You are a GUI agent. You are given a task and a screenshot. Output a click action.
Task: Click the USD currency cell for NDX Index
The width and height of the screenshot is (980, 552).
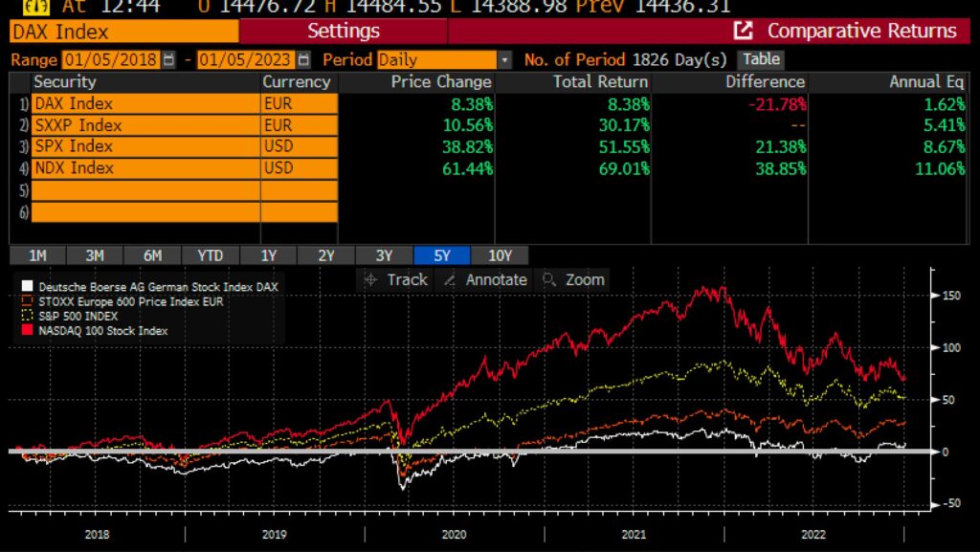click(300, 168)
